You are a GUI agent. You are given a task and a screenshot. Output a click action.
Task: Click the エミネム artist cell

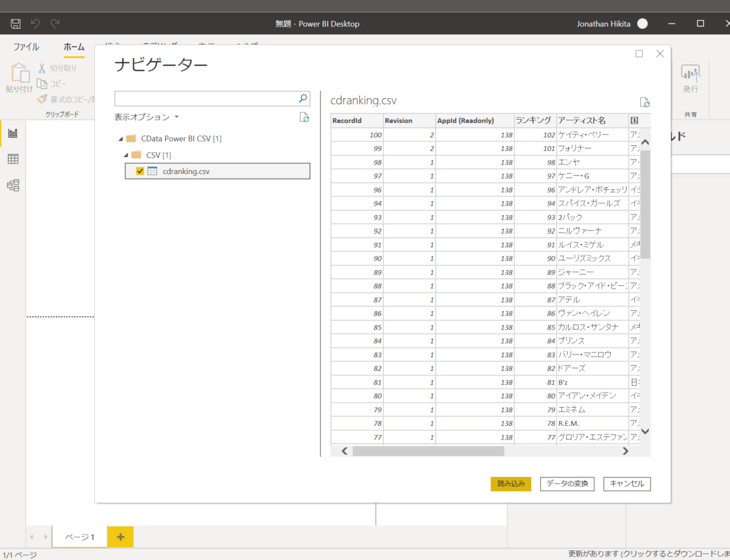(593, 410)
